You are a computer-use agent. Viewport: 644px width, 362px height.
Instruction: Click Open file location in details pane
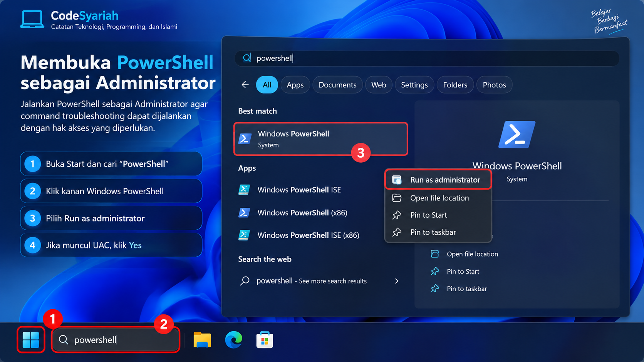click(x=472, y=254)
